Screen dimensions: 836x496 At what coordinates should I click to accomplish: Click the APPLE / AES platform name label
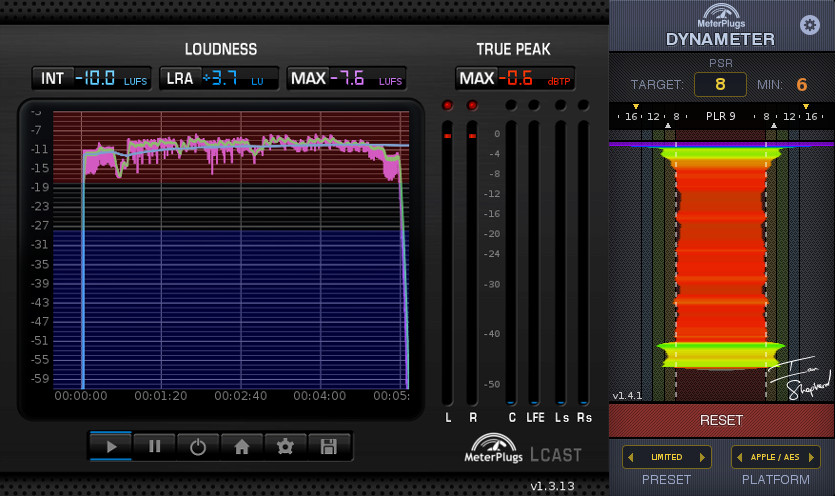pos(775,457)
